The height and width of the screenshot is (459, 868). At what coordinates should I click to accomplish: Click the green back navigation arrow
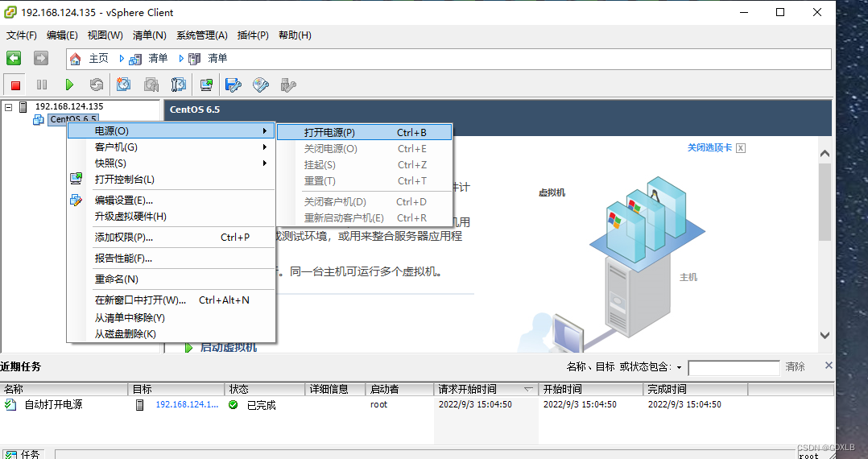coord(14,59)
